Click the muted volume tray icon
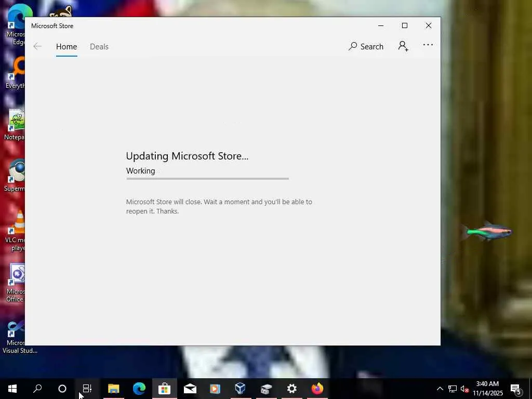 [x=464, y=389]
